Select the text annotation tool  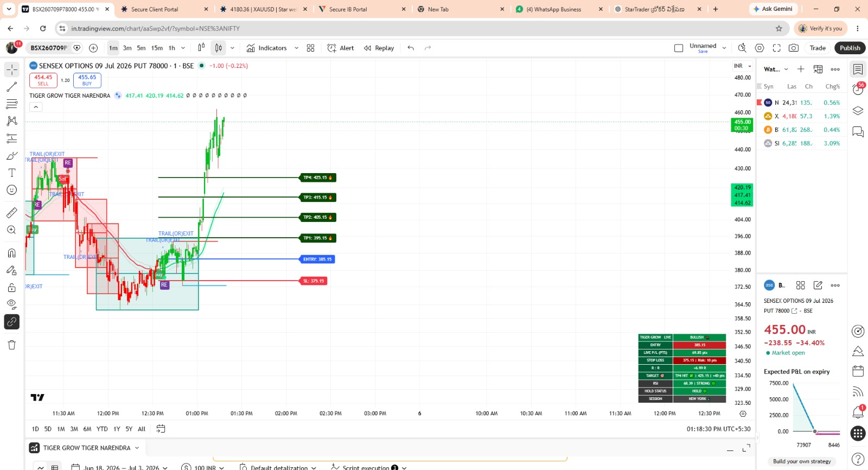[x=12, y=173]
